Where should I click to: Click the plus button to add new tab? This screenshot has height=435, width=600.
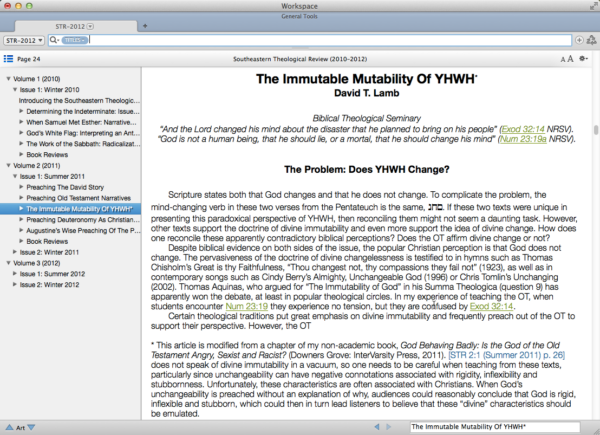145,24
